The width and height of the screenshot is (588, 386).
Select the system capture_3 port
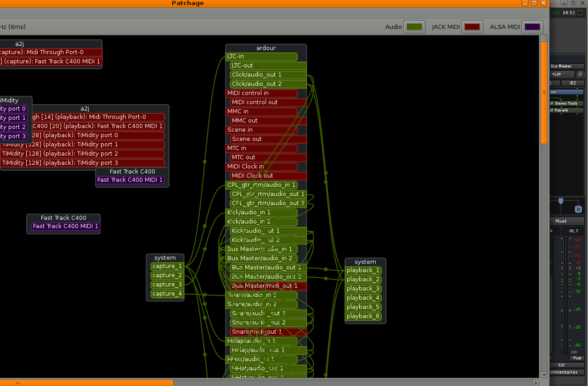[167, 285]
